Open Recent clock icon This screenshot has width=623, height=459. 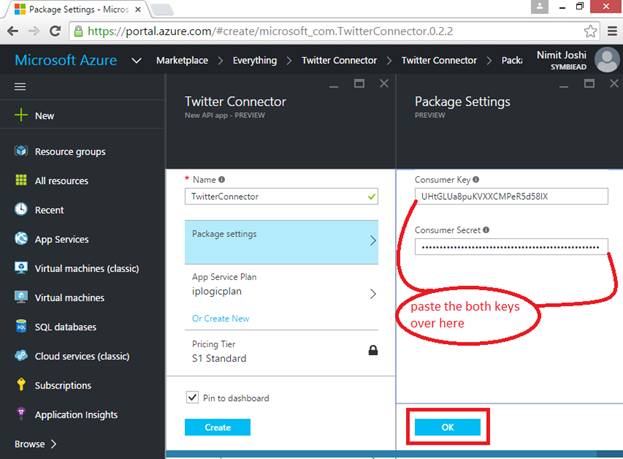coord(21,209)
